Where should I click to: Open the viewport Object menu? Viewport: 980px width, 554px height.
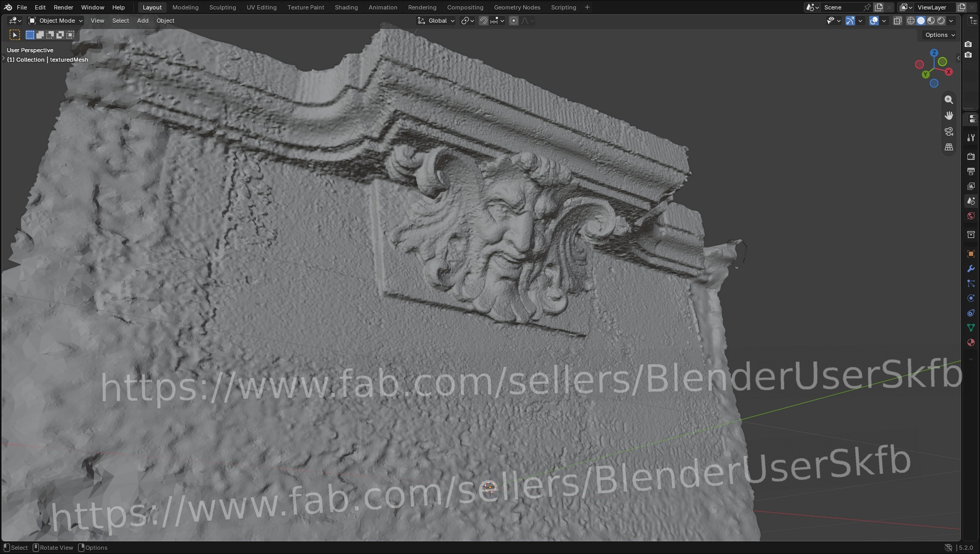click(165, 21)
